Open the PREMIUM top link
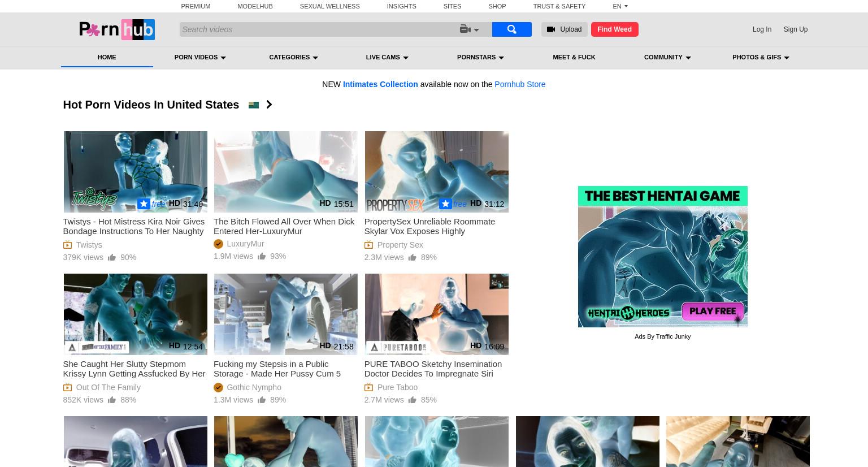This screenshot has width=868, height=467. (196, 6)
